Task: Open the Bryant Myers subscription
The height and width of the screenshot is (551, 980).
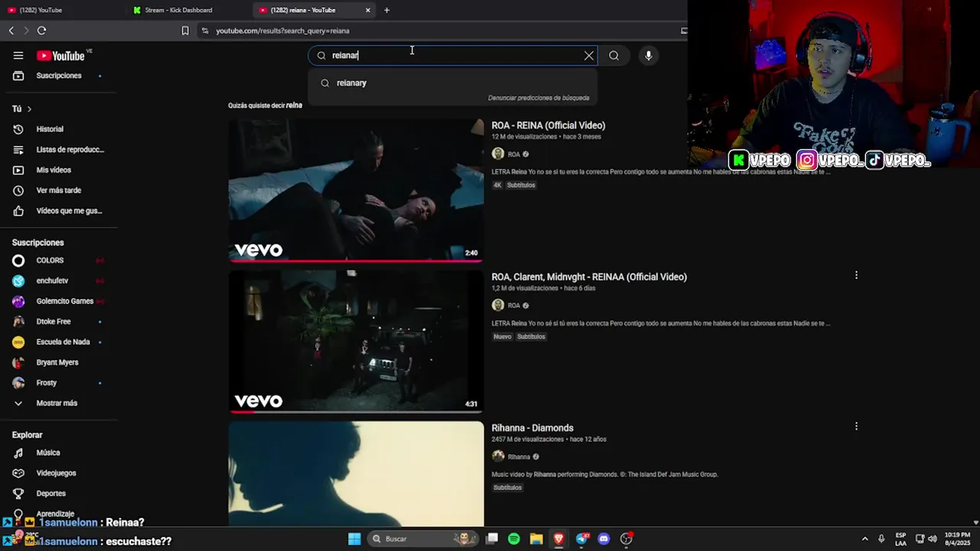Action: (x=59, y=362)
